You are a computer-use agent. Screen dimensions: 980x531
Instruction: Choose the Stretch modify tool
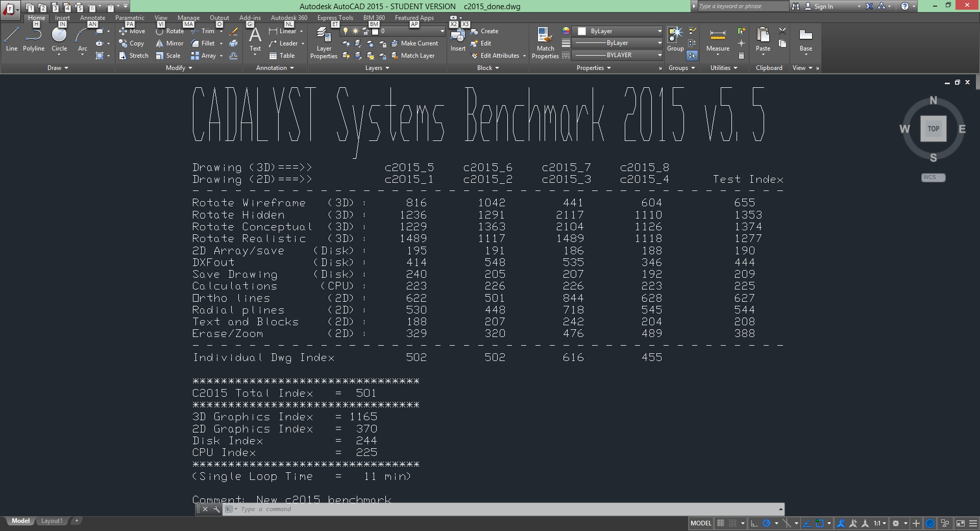pyautogui.click(x=134, y=56)
